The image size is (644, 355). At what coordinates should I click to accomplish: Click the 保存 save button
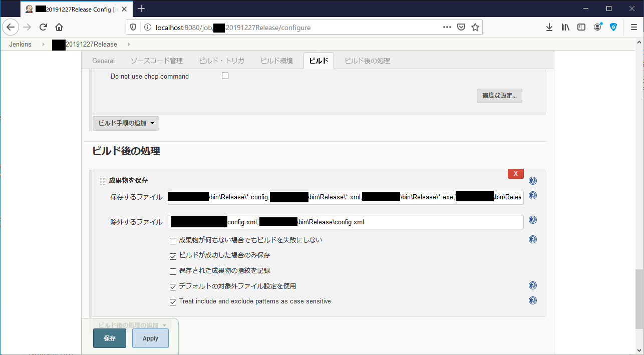110,338
